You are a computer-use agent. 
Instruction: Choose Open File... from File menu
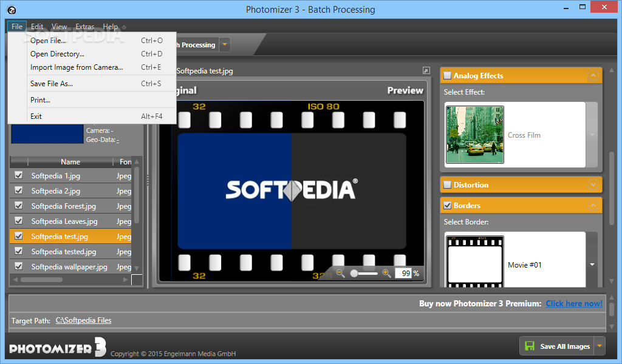coord(92,41)
